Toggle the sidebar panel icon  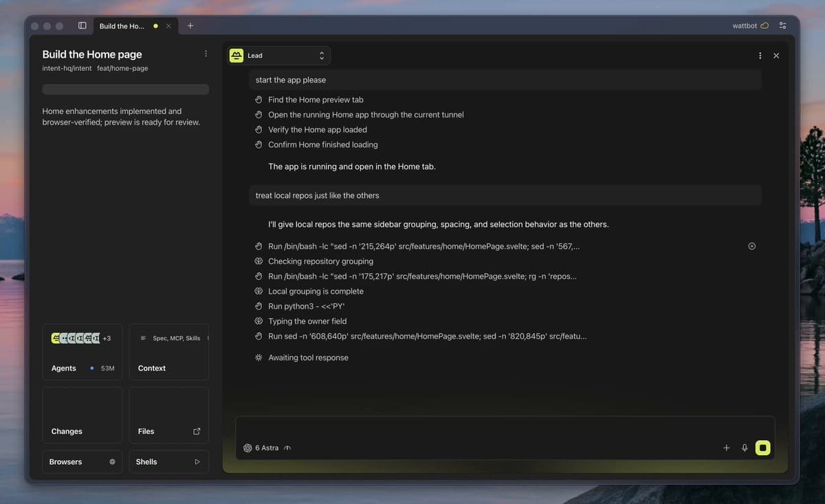(82, 25)
